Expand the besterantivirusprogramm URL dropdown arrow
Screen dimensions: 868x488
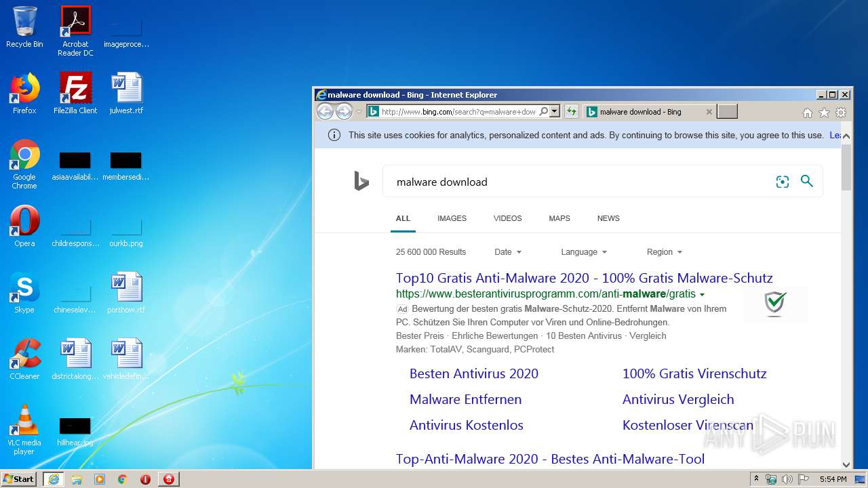[x=702, y=295]
